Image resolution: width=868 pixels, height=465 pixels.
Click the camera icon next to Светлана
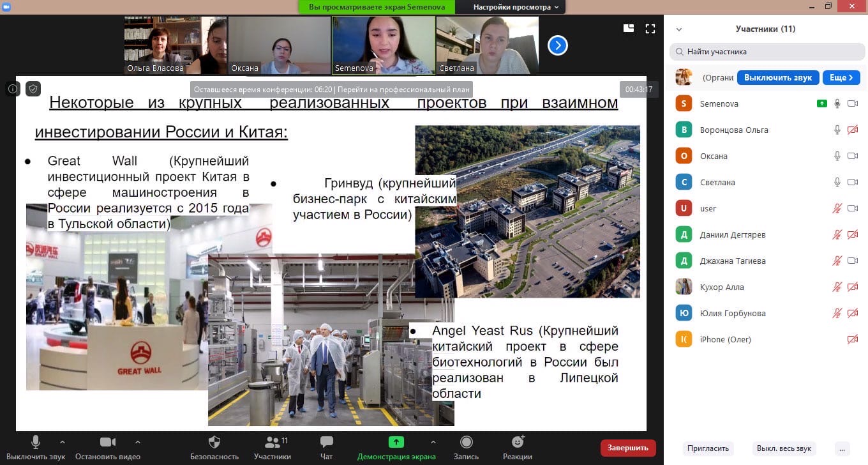(x=852, y=182)
